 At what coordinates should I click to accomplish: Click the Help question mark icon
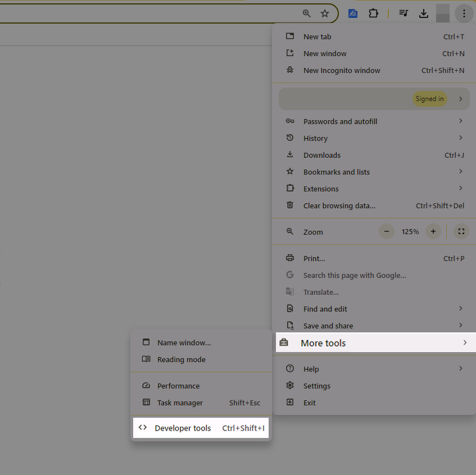click(290, 368)
